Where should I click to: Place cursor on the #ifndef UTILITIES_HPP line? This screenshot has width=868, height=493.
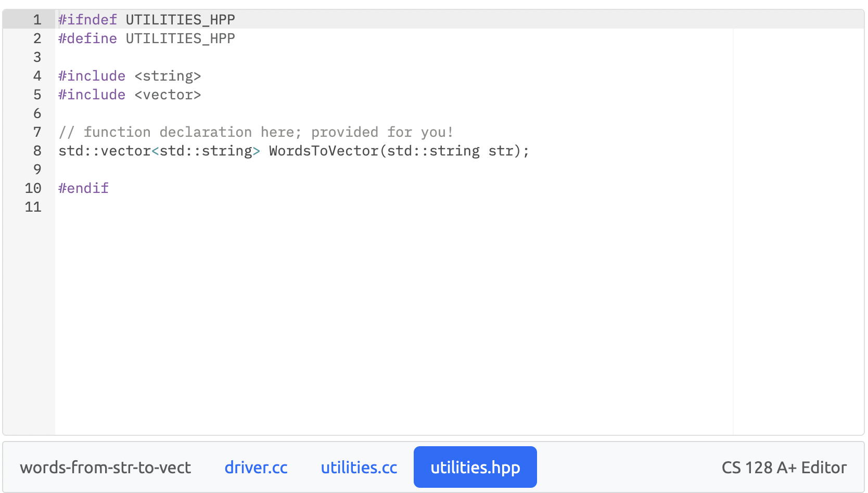click(x=146, y=19)
